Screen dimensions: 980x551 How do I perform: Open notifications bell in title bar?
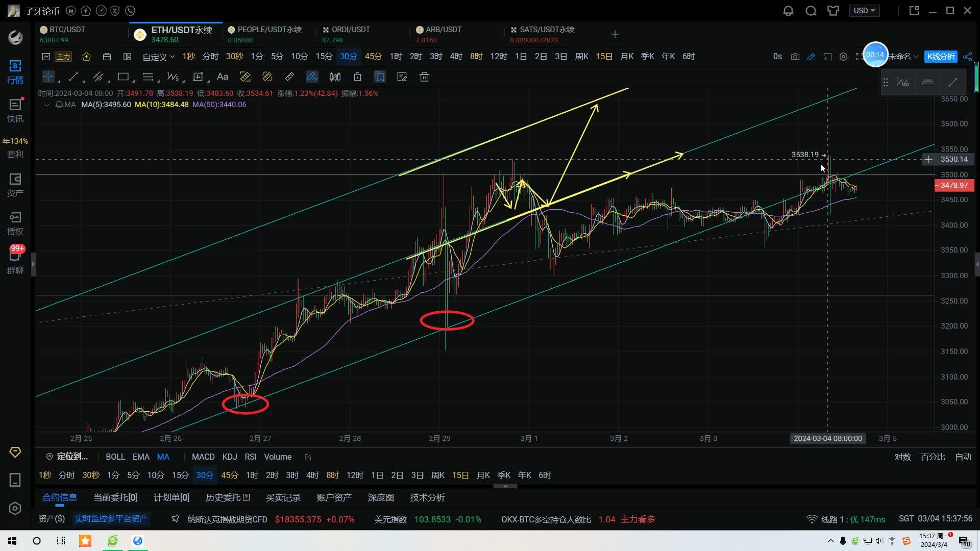788,11
